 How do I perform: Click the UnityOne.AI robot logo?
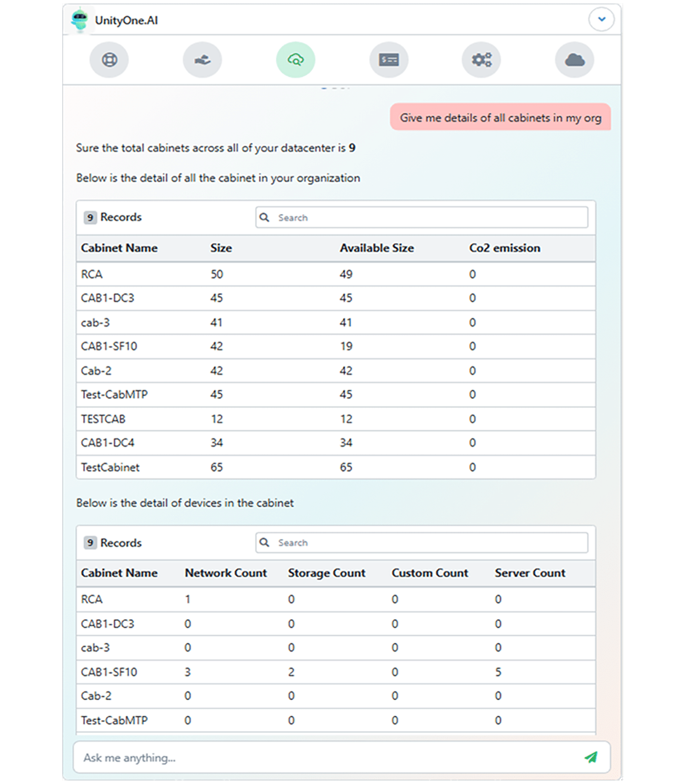pos(79,20)
